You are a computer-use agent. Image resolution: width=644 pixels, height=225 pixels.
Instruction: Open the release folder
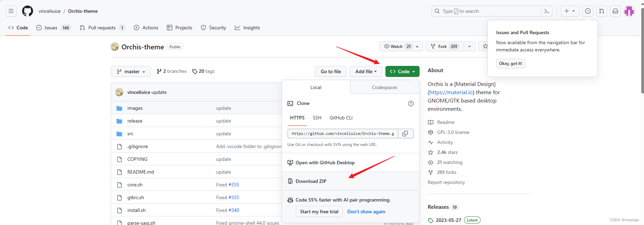[135, 121]
